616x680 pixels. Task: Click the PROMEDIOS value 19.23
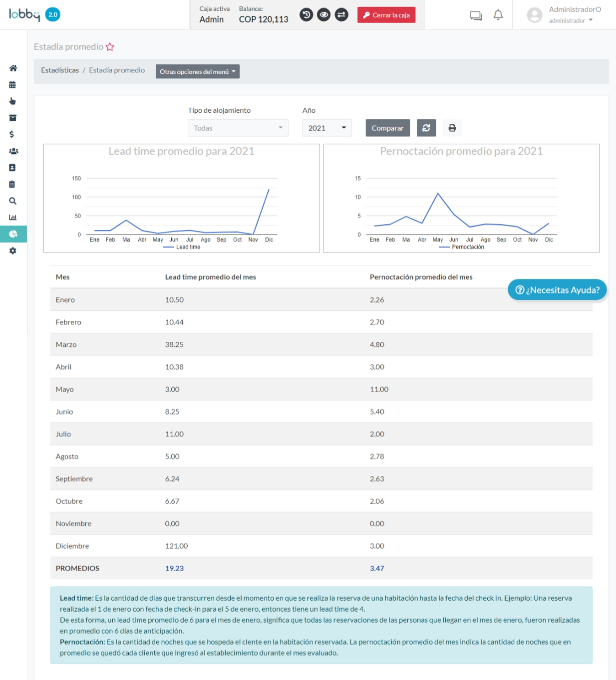174,568
